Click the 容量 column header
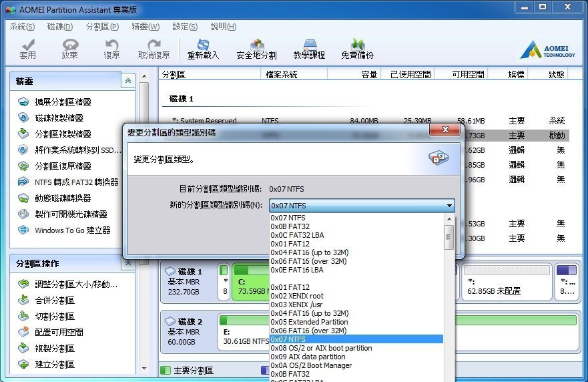 coord(354,74)
